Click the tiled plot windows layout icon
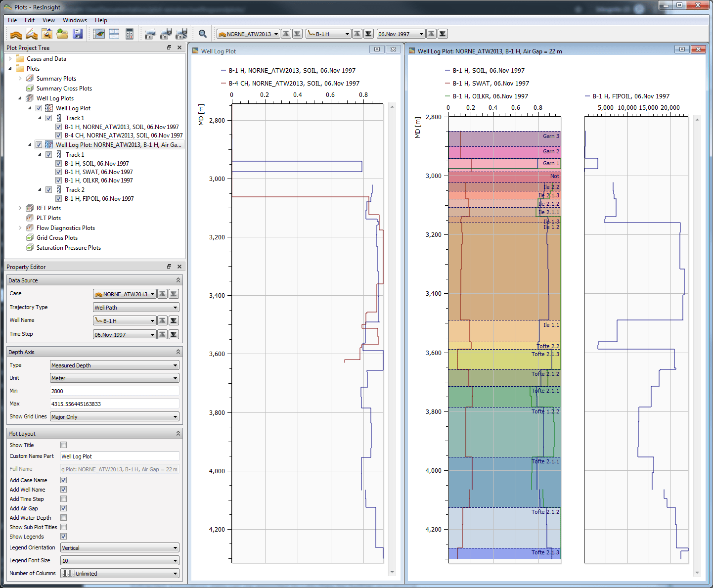713x588 pixels. pos(115,33)
